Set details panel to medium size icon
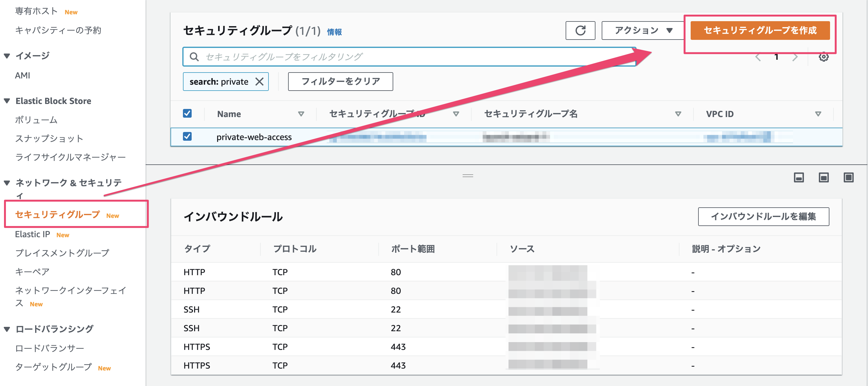This screenshot has width=868, height=386. 824,177
